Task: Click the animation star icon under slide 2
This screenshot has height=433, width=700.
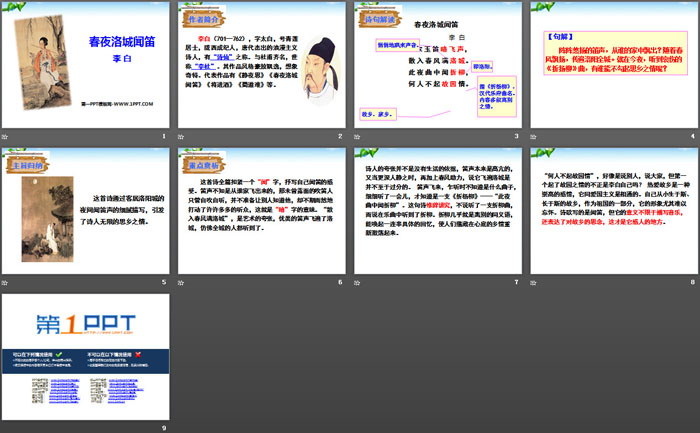Action: tap(181, 137)
